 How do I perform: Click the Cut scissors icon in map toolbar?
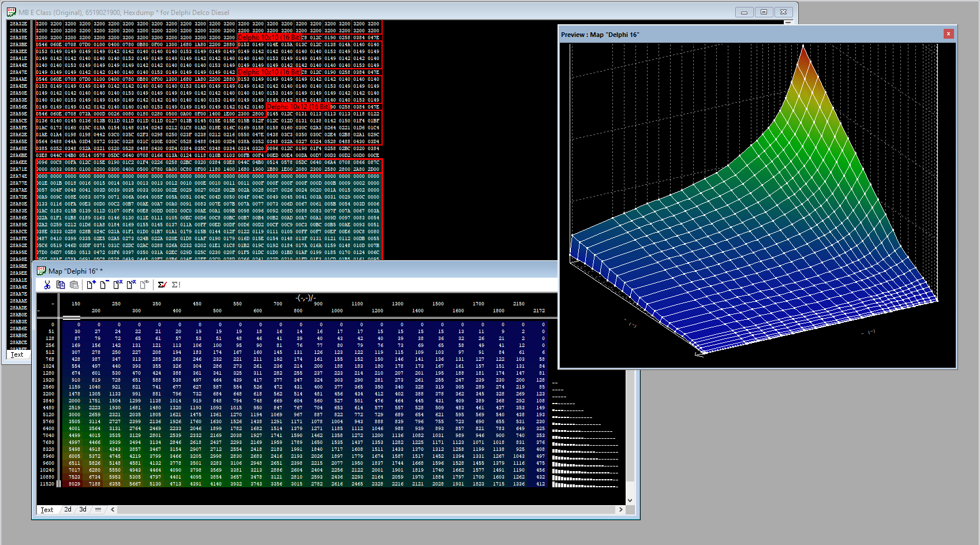click(47, 285)
